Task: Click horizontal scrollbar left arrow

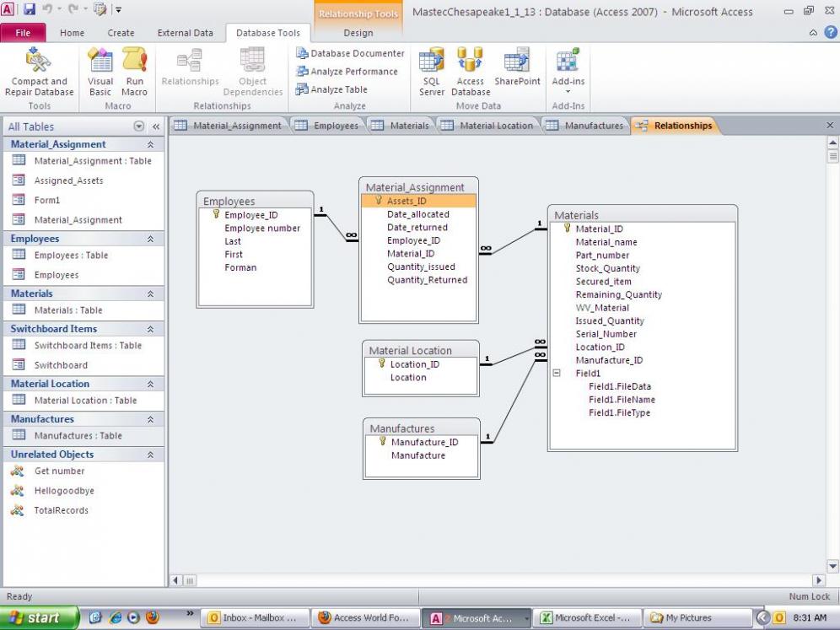Action: pos(175,580)
